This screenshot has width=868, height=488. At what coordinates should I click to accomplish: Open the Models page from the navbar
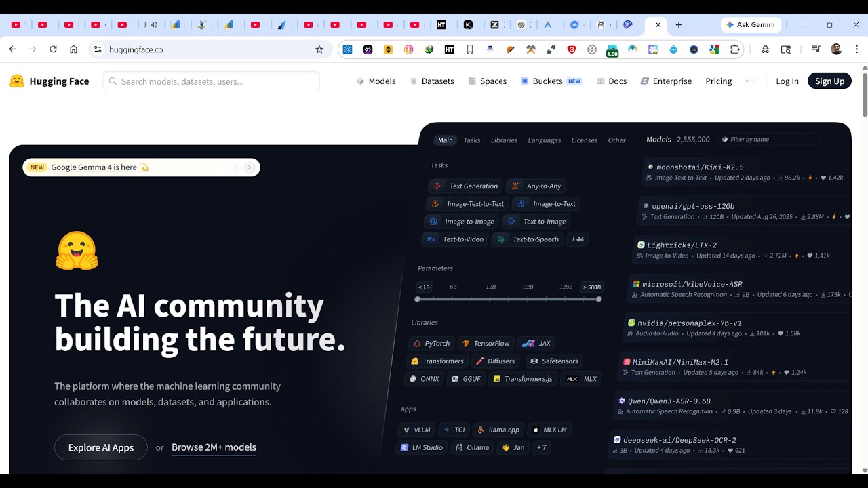point(376,81)
